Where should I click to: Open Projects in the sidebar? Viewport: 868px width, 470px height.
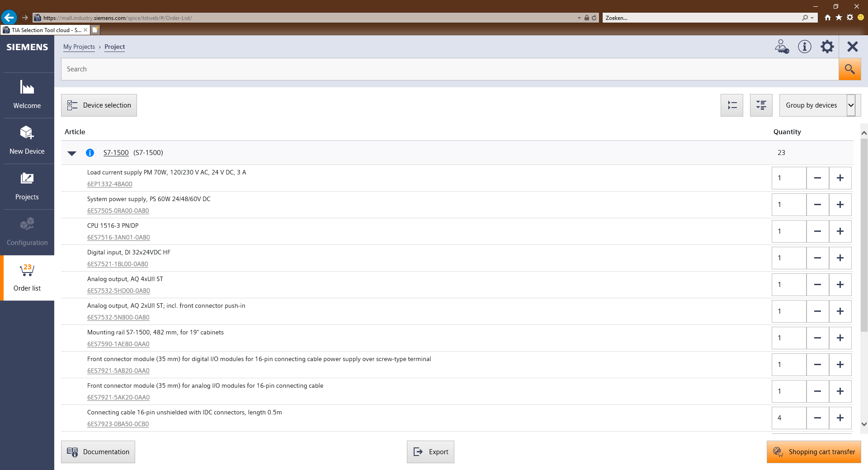pyautogui.click(x=27, y=186)
